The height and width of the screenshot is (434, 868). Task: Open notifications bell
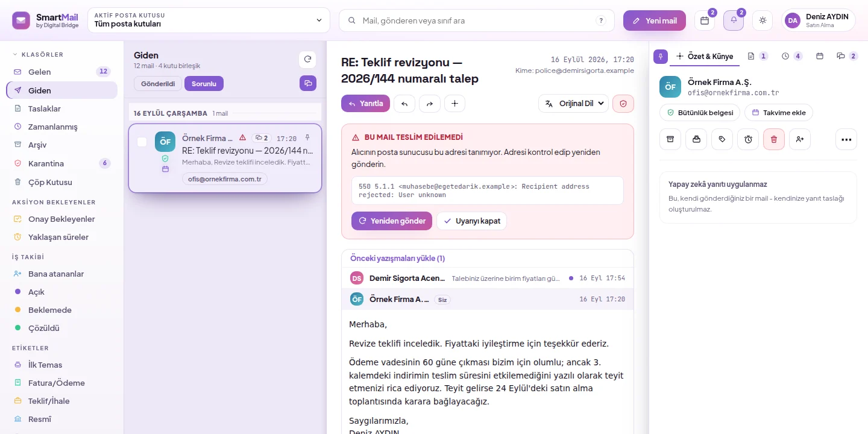pyautogui.click(x=734, y=20)
